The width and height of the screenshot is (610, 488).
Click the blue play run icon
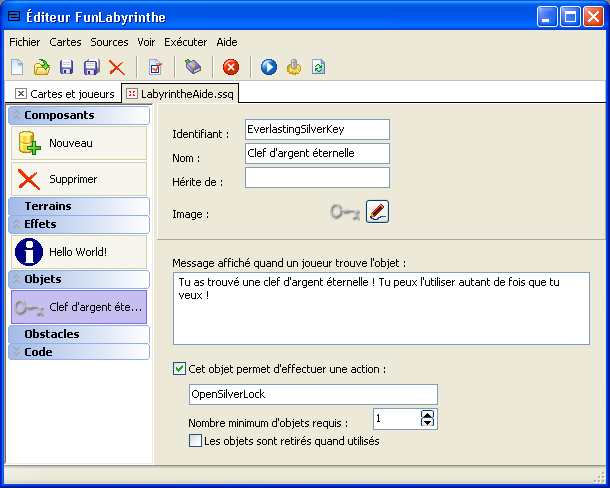pyautogui.click(x=269, y=67)
